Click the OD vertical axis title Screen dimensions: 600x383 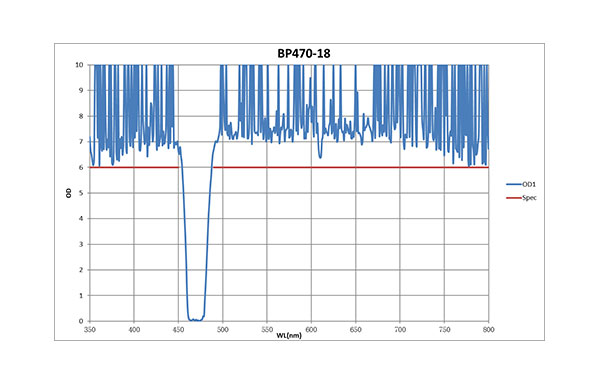pyautogui.click(x=69, y=193)
